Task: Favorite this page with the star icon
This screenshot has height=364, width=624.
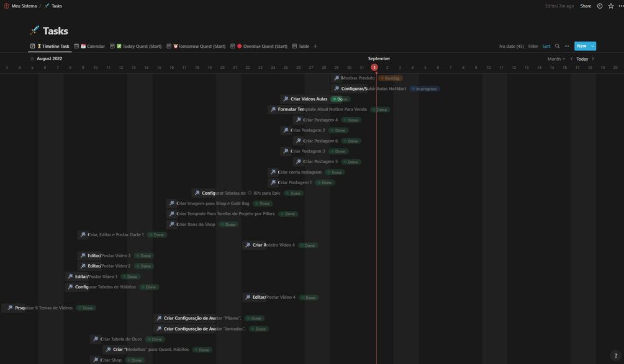Action: 611,6
